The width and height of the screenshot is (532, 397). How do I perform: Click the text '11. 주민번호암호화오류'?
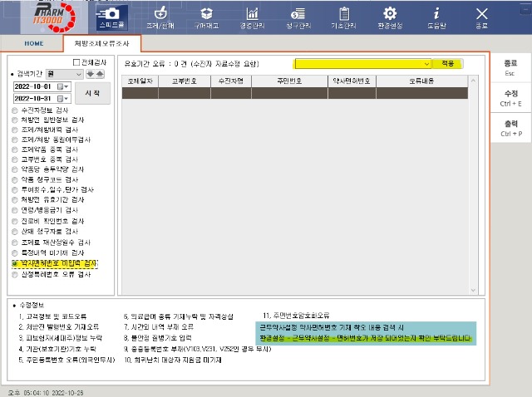[x=296, y=316]
